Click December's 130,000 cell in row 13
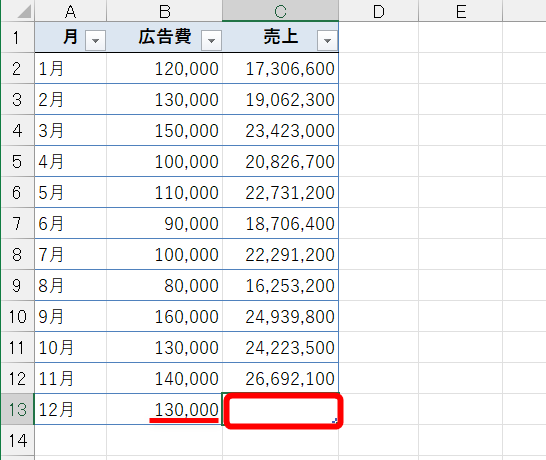 [x=165, y=409]
